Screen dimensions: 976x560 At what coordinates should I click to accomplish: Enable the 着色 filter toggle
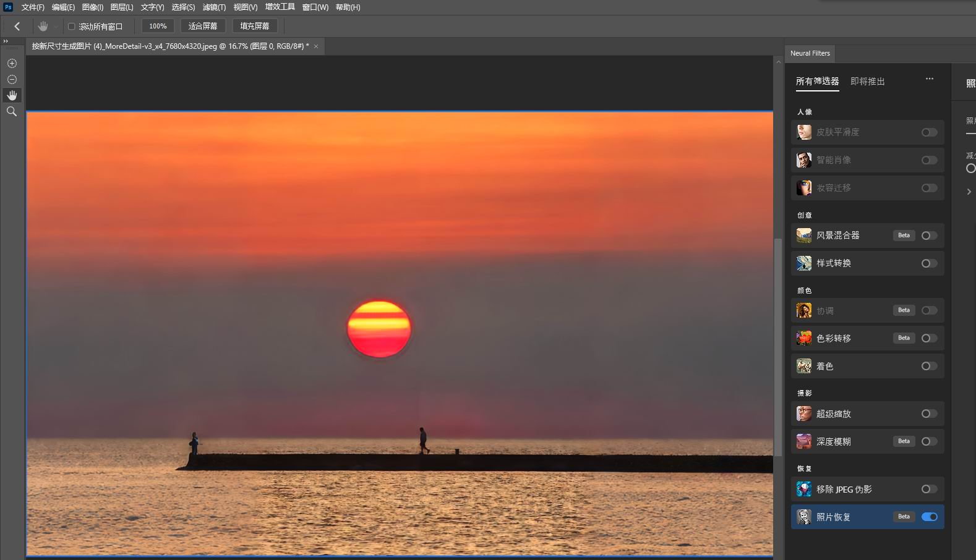(x=929, y=367)
